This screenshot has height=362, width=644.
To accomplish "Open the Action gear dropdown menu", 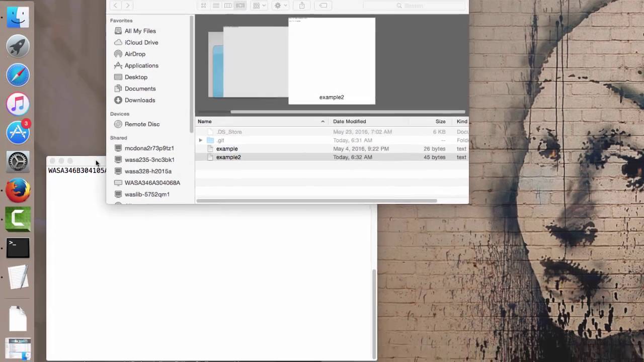I will (x=280, y=6).
